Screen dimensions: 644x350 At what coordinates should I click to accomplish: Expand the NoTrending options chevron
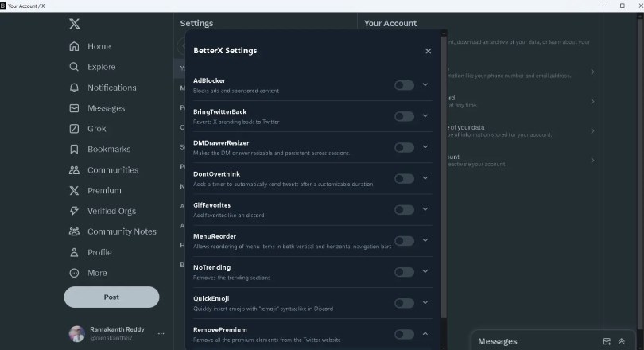(425, 271)
